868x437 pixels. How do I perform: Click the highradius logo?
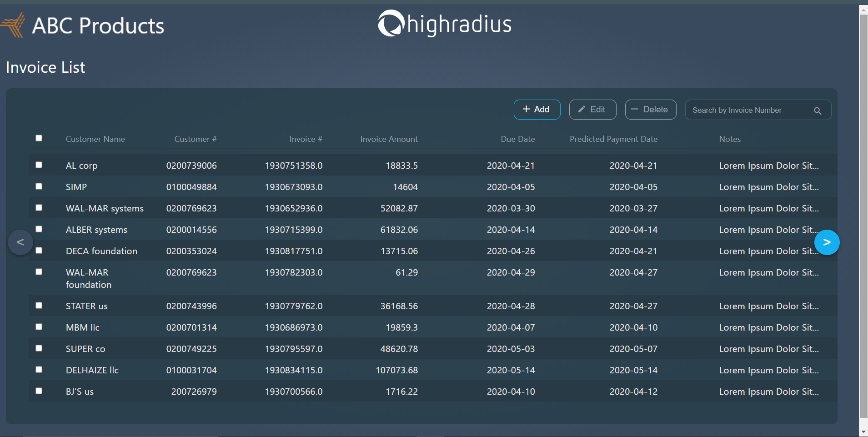[443, 24]
